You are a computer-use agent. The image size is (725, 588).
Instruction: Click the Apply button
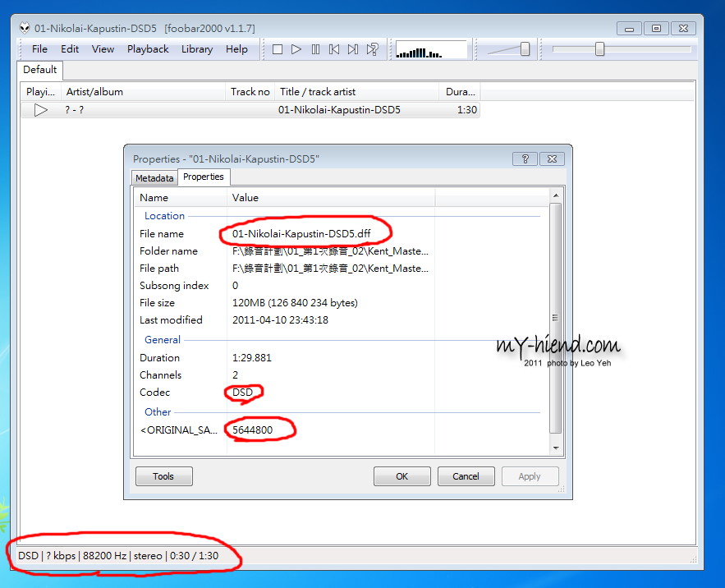(530, 476)
